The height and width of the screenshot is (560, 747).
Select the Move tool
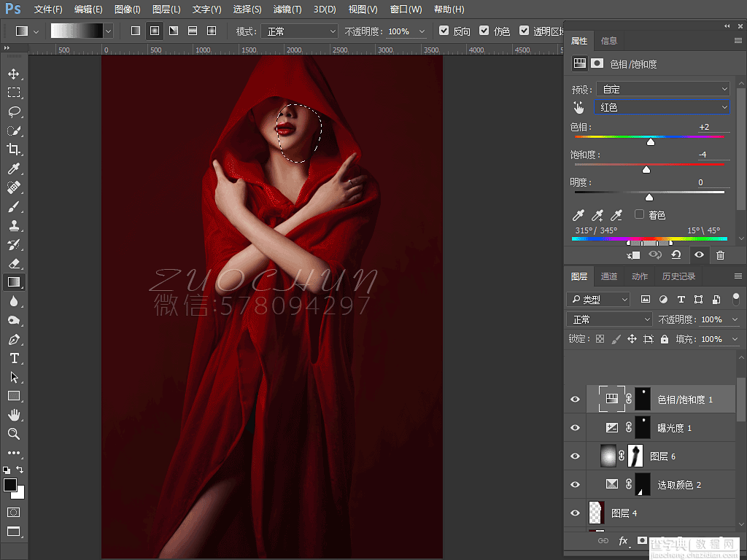(x=13, y=74)
